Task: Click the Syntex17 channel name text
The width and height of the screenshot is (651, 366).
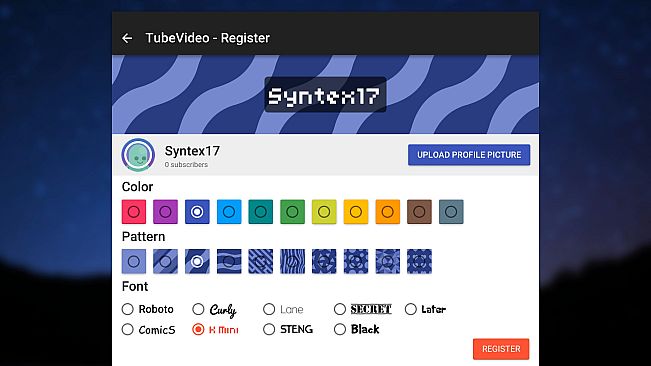Action: pos(192,151)
